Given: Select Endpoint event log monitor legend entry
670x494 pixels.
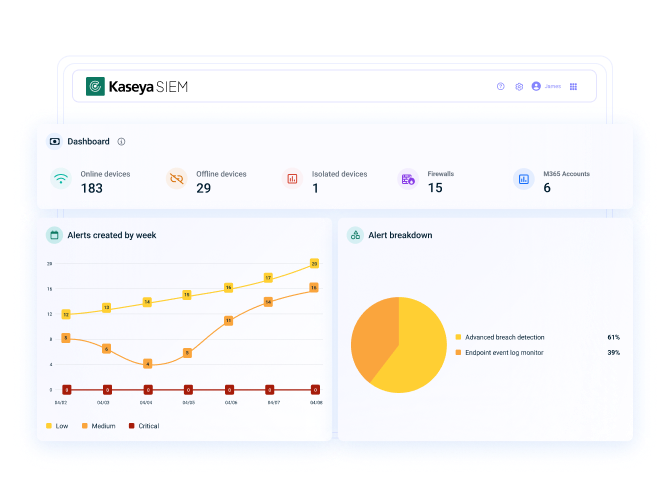Looking at the screenshot, I should click(x=500, y=353).
